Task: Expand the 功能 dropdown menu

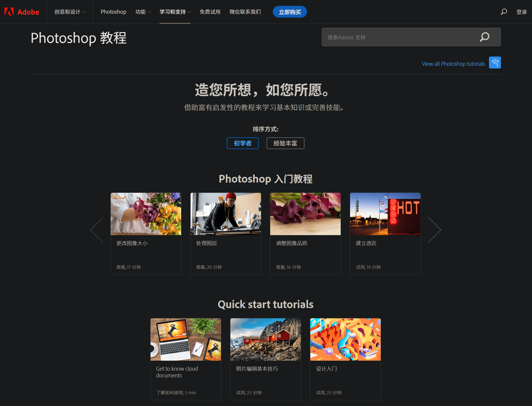Action: coord(143,12)
